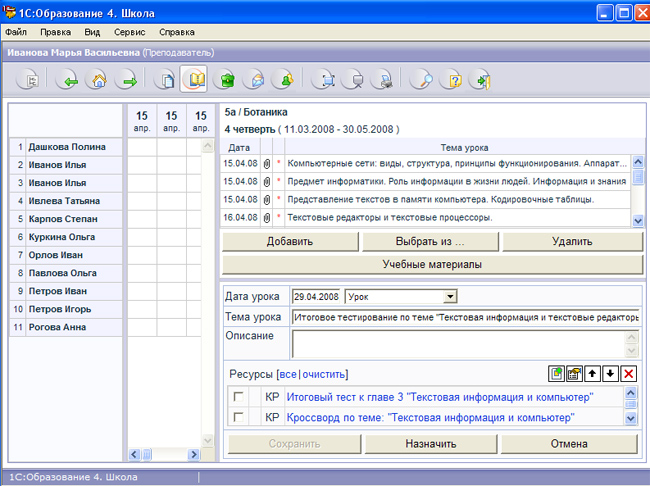The width and height of the screenshot is (650, 486).
Task: Click the grade grid horizontal scroll right arrow
Action: point(194,454)
